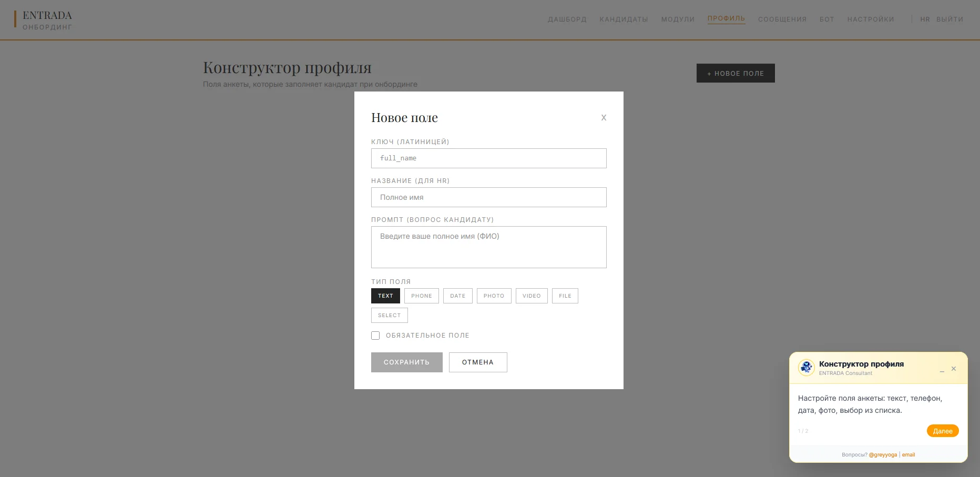Image resolution: width=980 pixels, height=477 pixels.
Task: Click the Сохранить button
Action: coord(407,362)
